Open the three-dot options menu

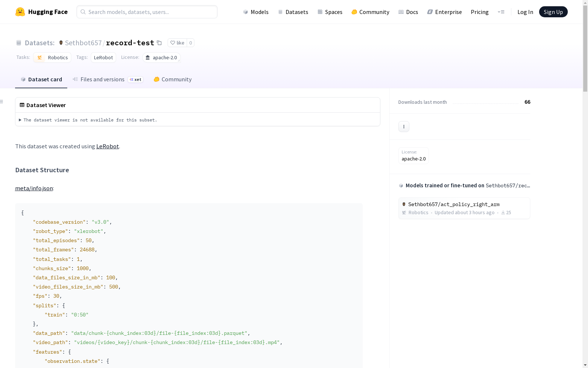[404, 127]
